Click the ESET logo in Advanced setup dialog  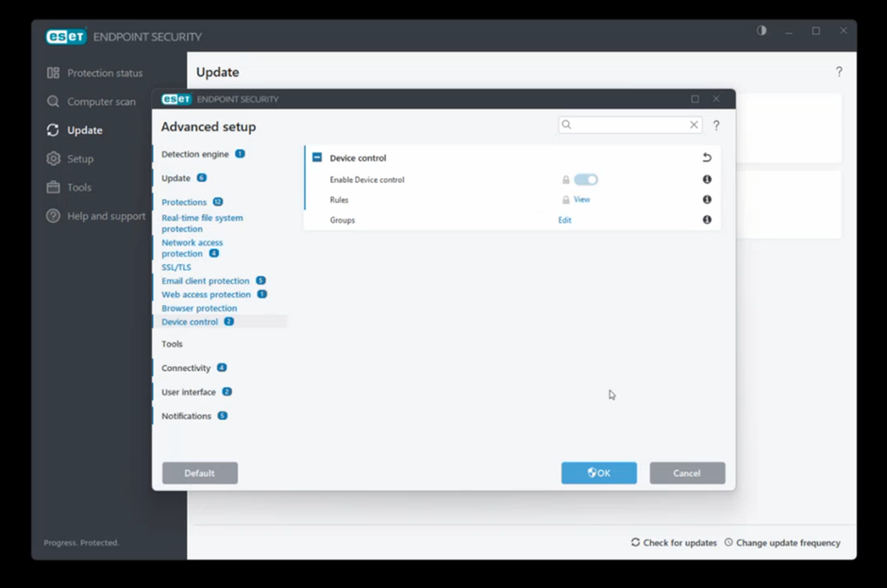point(176,99)
